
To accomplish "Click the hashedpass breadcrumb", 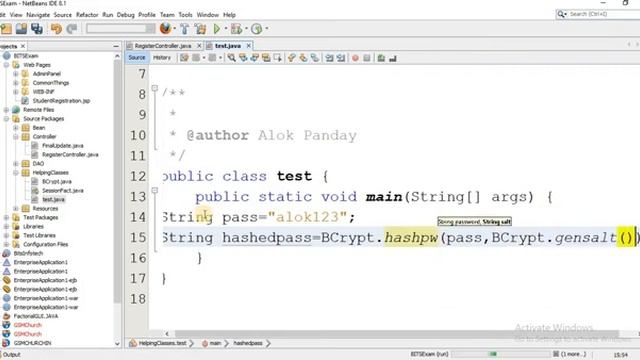I will [x=248, y=343].
